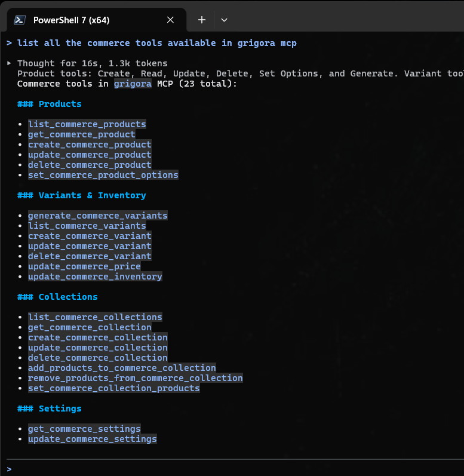Image resolution: width=464 pixels, height=476 pixels.
Task: Open a new terminal tab with plus button
Action: 201,20
